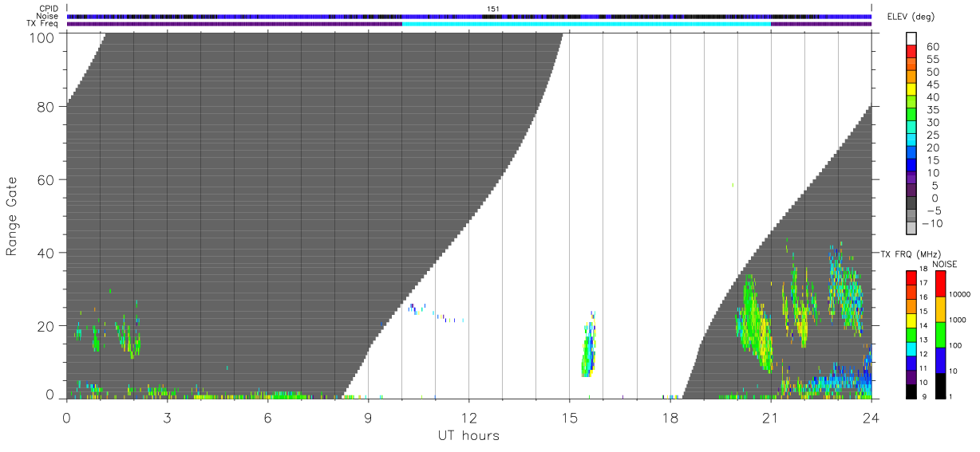Click the 10000 label on the NOISE colorbar

(x=961, y=295)
